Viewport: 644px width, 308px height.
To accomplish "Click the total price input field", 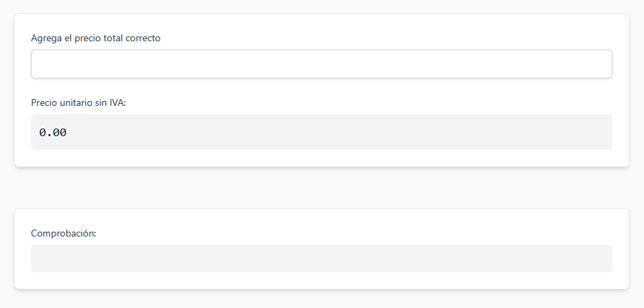I will (x=321, y=64).
